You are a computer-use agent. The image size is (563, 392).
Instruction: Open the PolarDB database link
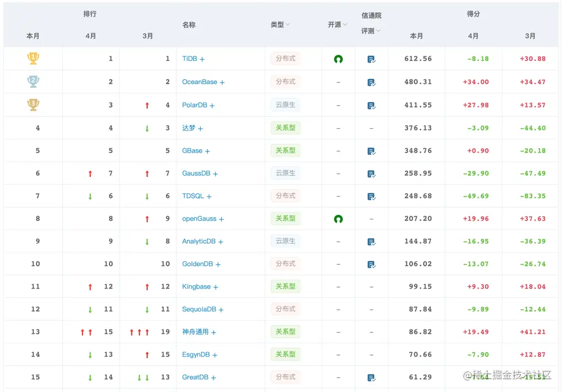(x=195, y=105)
